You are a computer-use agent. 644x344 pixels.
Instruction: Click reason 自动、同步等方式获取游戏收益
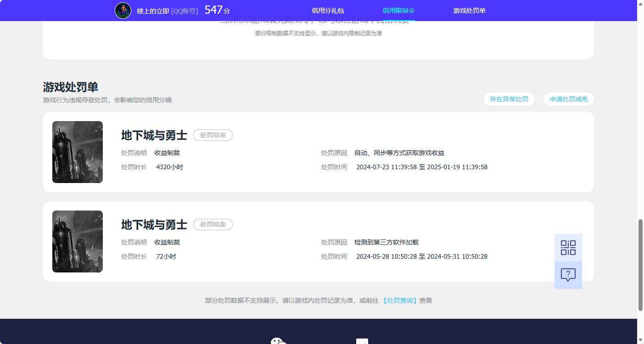point(399,153)
